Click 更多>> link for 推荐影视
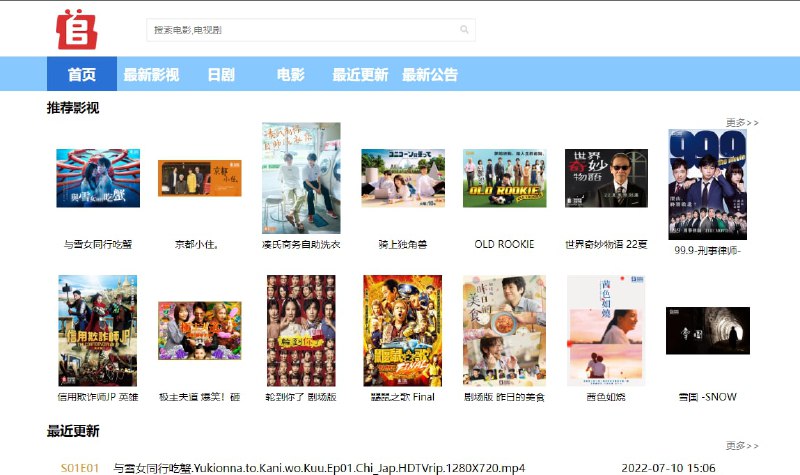Viewport: 800px width, 475px height. pyautogui.click(x=742, y=122)
